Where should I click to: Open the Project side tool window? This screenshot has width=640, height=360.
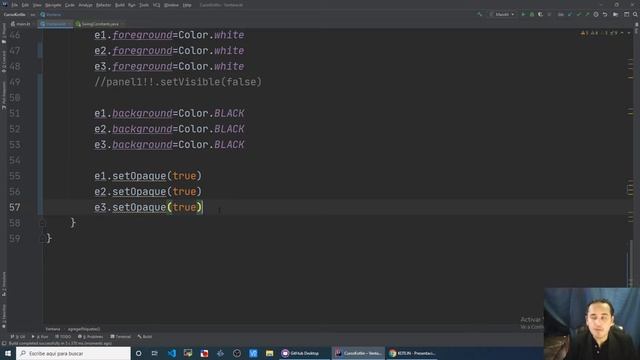(4, 33)
